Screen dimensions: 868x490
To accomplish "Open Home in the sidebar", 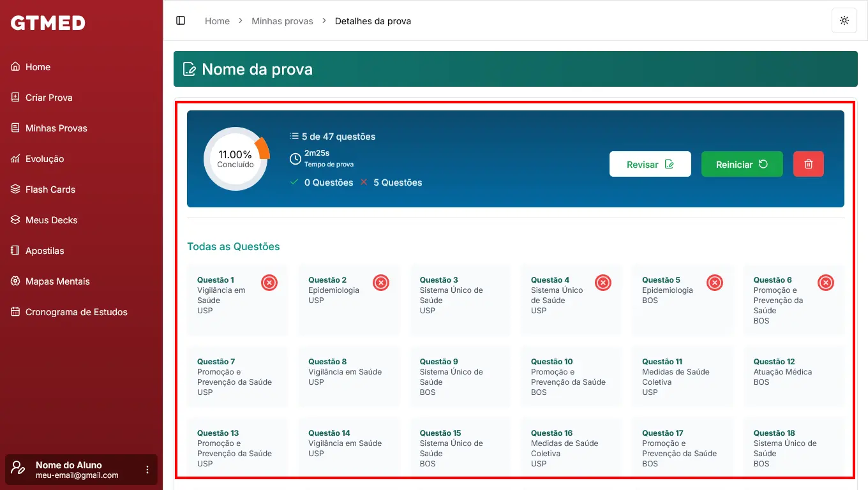I will coord(38,67).
